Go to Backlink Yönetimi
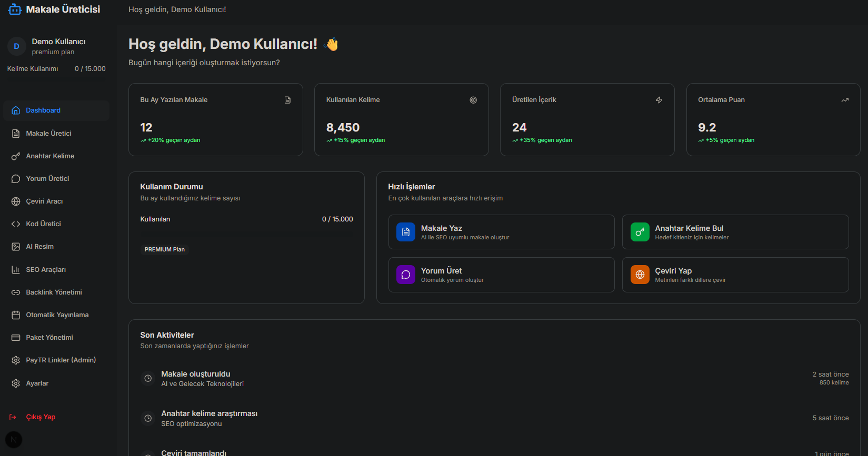This screenshot has height=456, width=868. 56,292
